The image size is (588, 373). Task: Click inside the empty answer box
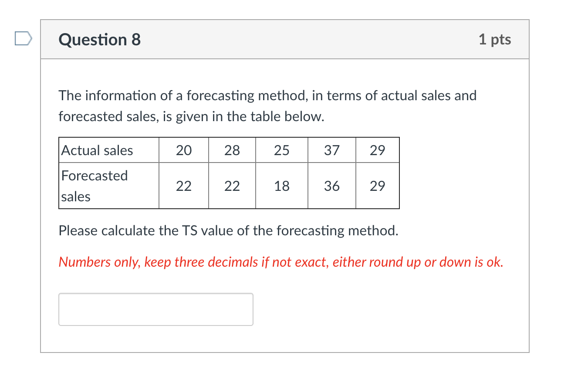(x=155, y=309)
